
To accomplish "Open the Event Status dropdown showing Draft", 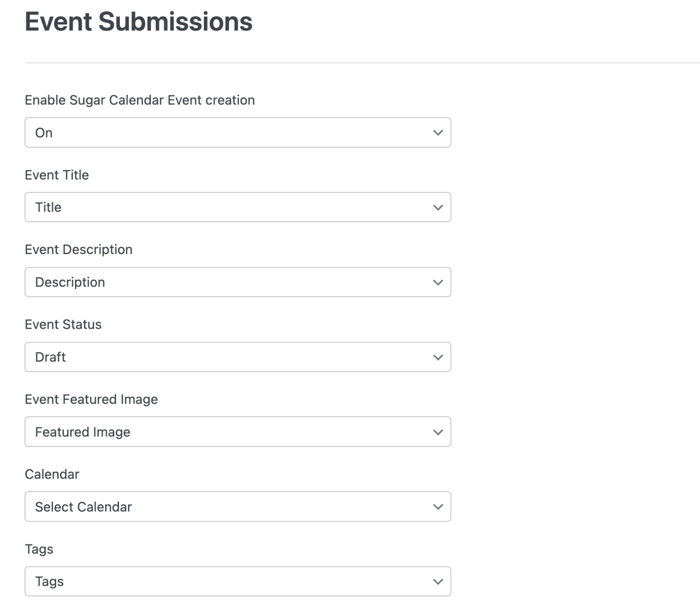I will click(x=238, y=357).
